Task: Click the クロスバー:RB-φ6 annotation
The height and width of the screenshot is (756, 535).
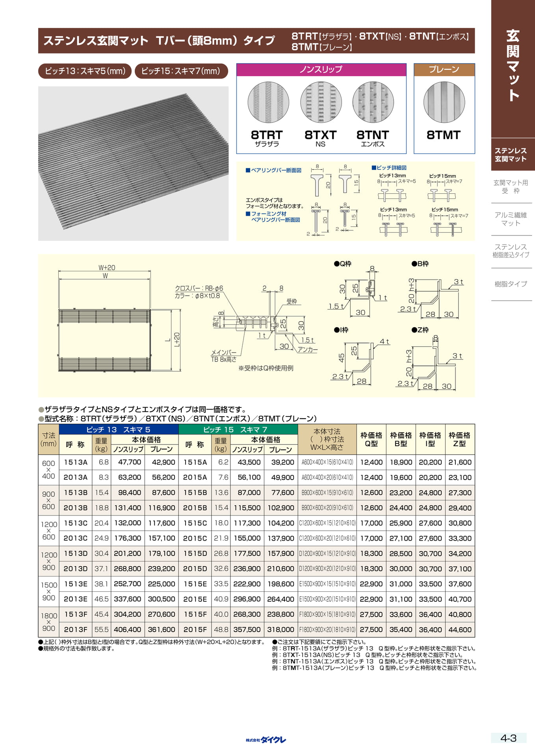Action: click(x=199, y=288)
